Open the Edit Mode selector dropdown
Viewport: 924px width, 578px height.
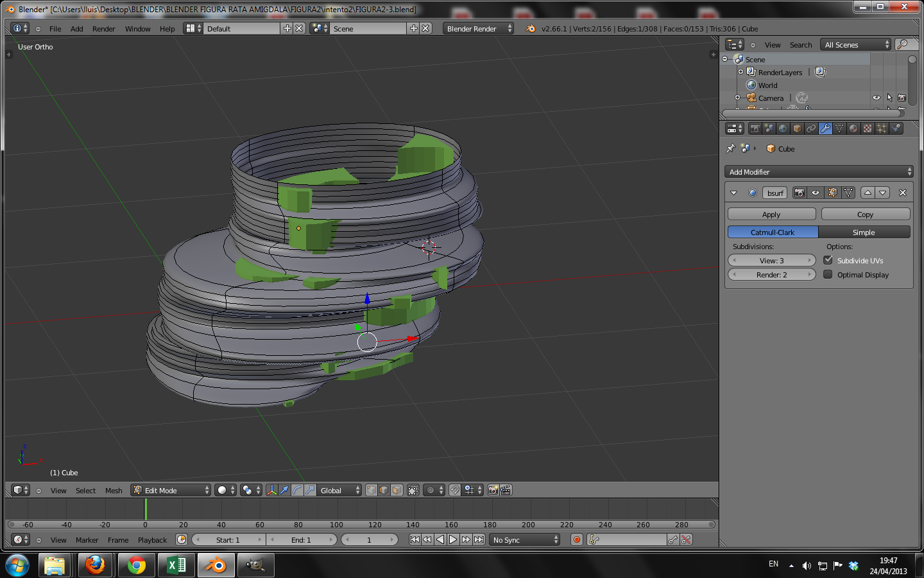click(x=171, y=491)
